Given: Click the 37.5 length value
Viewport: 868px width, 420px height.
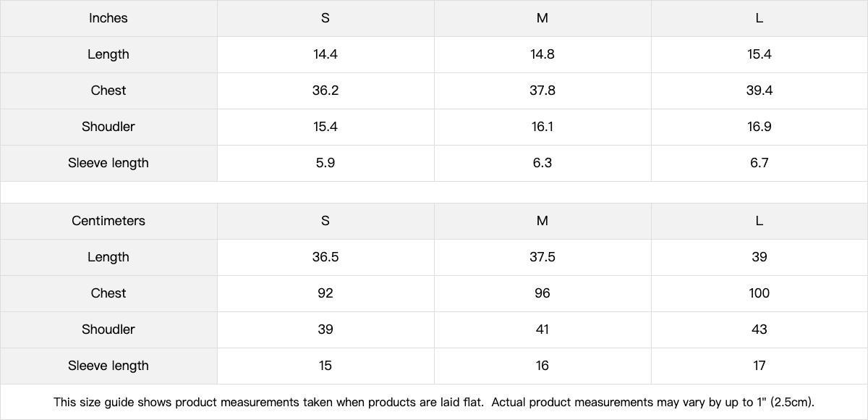Looking at the screenshot, I should (x=542, y=257).
